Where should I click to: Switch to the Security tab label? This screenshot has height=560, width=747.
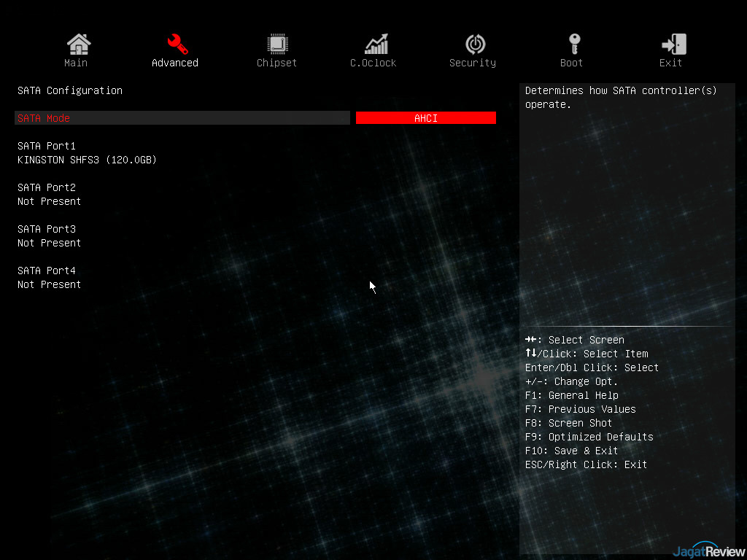(472, 63)
